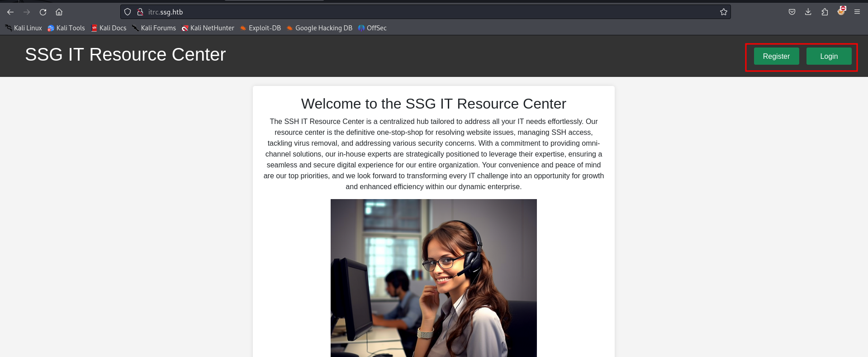Image resolution: width=868 pixels, height=357 pixels.
Task: Open the Kali NetHunter bookmark
Action: (x=208, y=28)
